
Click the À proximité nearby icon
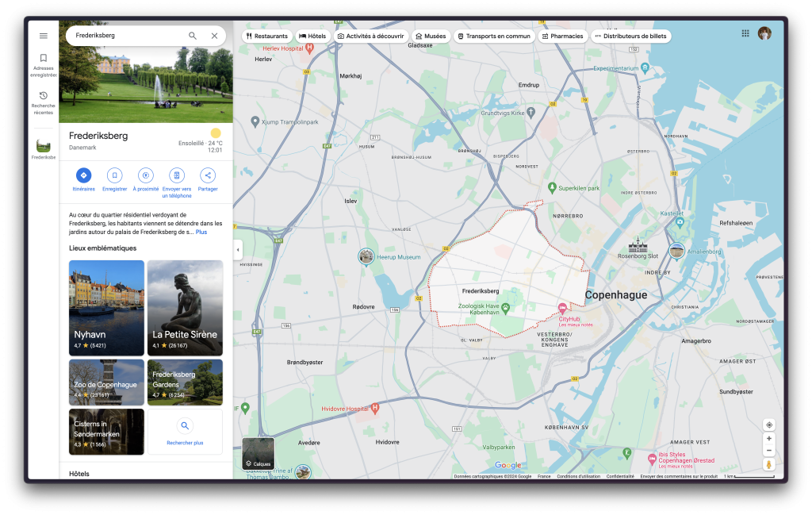pos(146,175)
